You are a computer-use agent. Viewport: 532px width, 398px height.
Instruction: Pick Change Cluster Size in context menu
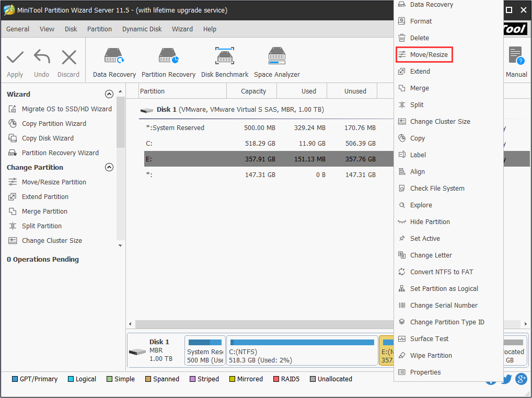click(448, 121)
